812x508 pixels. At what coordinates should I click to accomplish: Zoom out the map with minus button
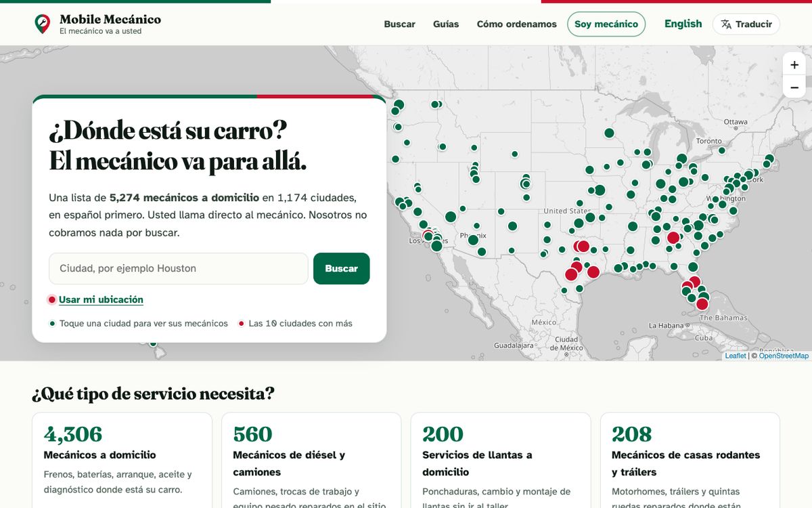tap(794, 87)
